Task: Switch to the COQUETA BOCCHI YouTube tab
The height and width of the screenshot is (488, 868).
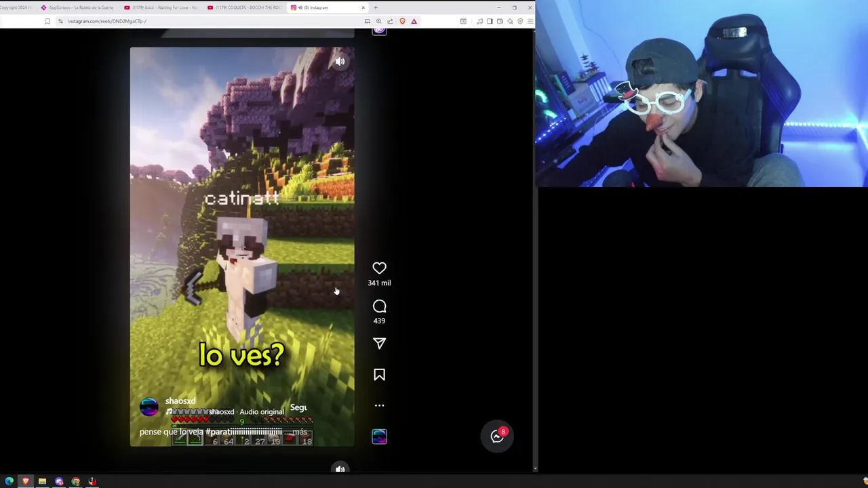Action: (244, 7)
